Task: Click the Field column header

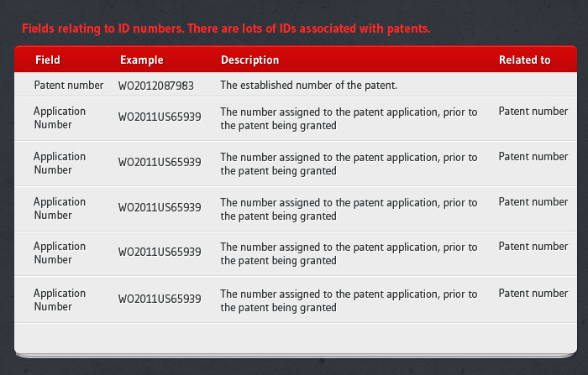Action: coord(48,60)
